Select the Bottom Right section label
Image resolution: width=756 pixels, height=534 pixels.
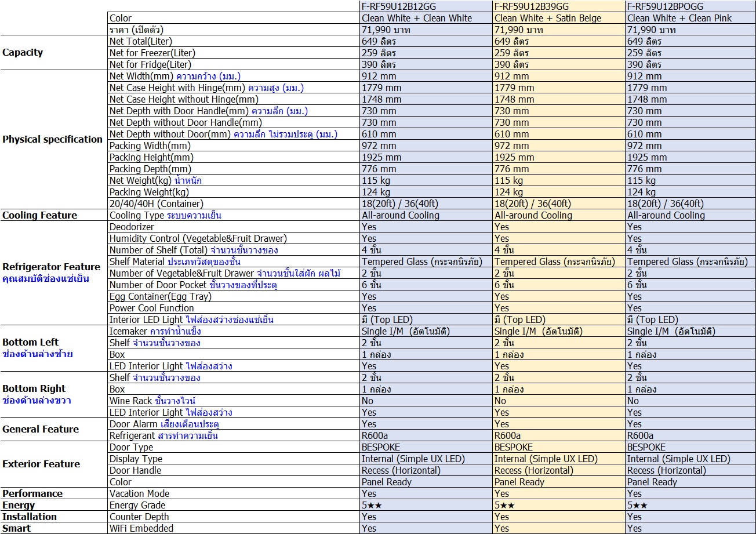(34, 388)
